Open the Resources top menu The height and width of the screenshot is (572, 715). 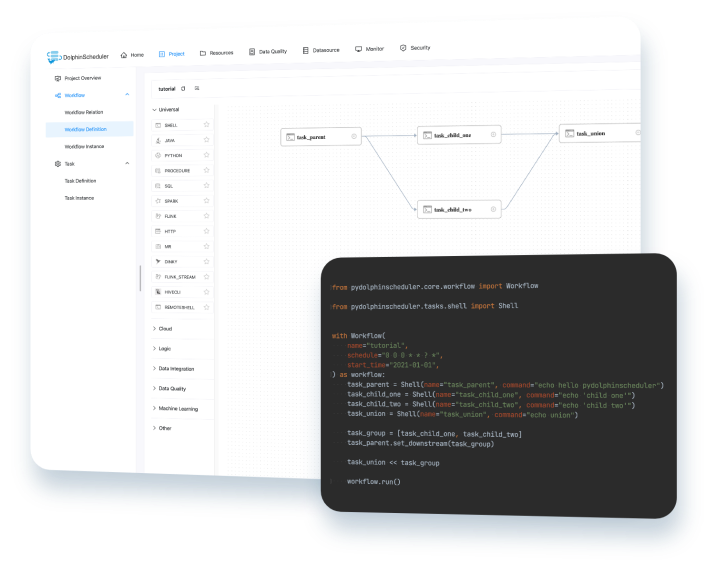pyautogui.click(x=216, y=53)
